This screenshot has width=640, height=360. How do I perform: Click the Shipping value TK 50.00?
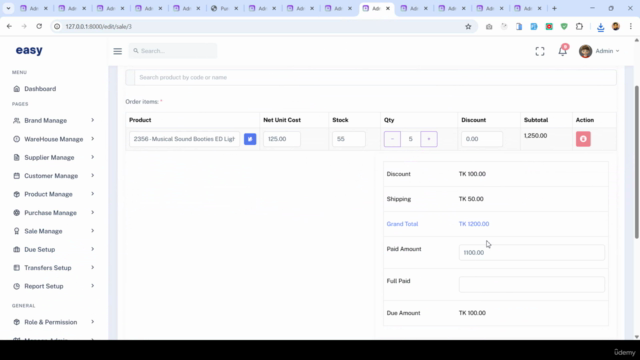(471, 199)
